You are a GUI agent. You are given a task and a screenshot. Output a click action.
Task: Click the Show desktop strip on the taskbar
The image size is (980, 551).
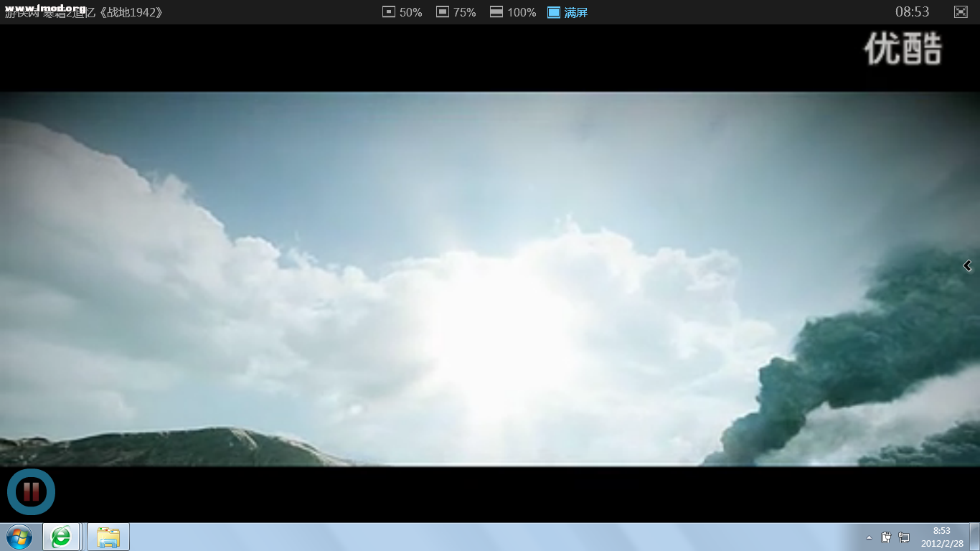pyautogui.click(x=974, y=537)
